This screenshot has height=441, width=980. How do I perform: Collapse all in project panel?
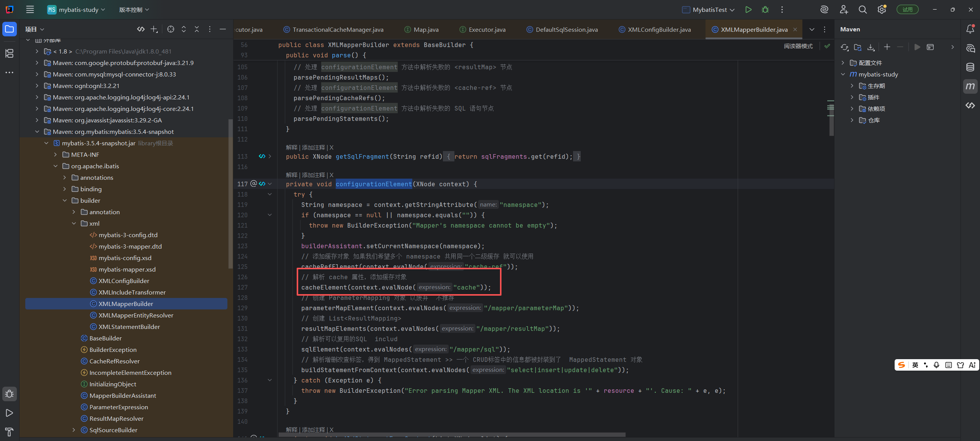[197, 29]
